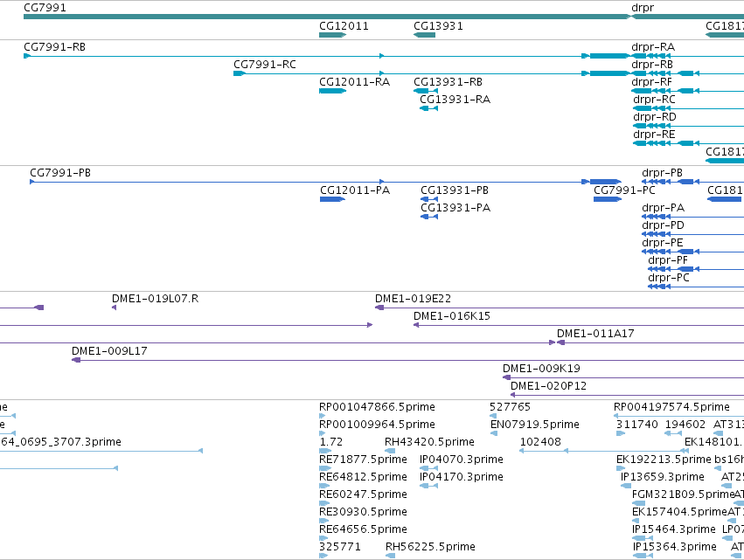Open the drpr-RA transcript
Image resolution: width=744 pixels, height=560 pixels.
[653, 47]
